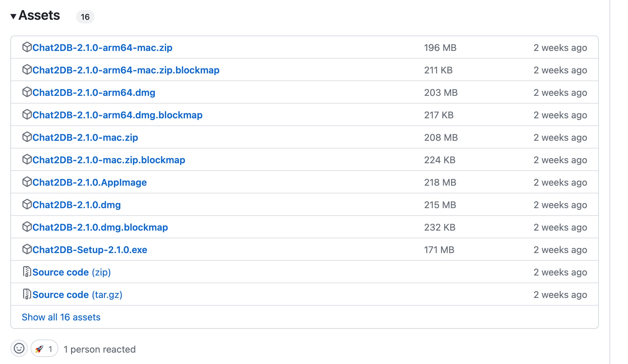Viewport: 628px width, 364px height.
Task: Show all 16 assets
Action: [61, 317]
